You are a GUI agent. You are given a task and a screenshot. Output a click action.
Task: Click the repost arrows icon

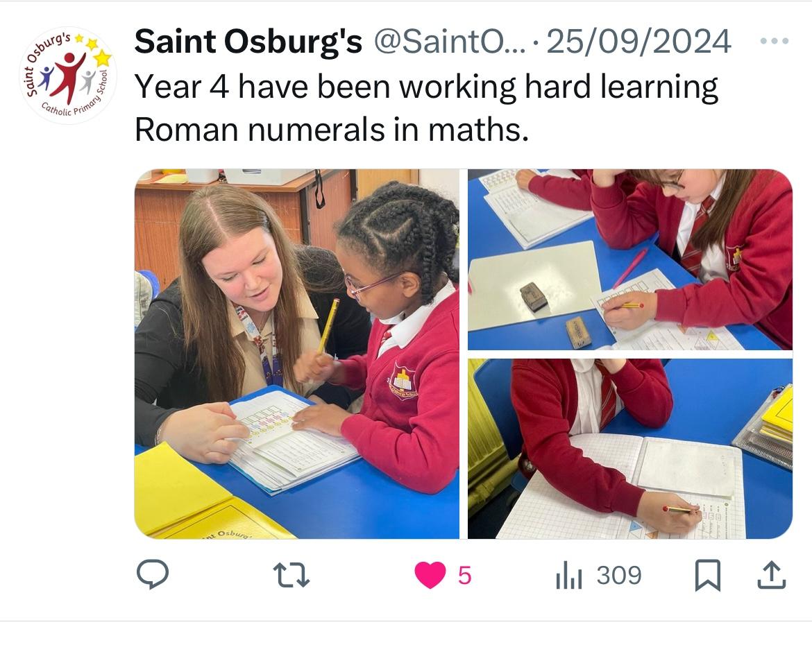coord(291,575)
